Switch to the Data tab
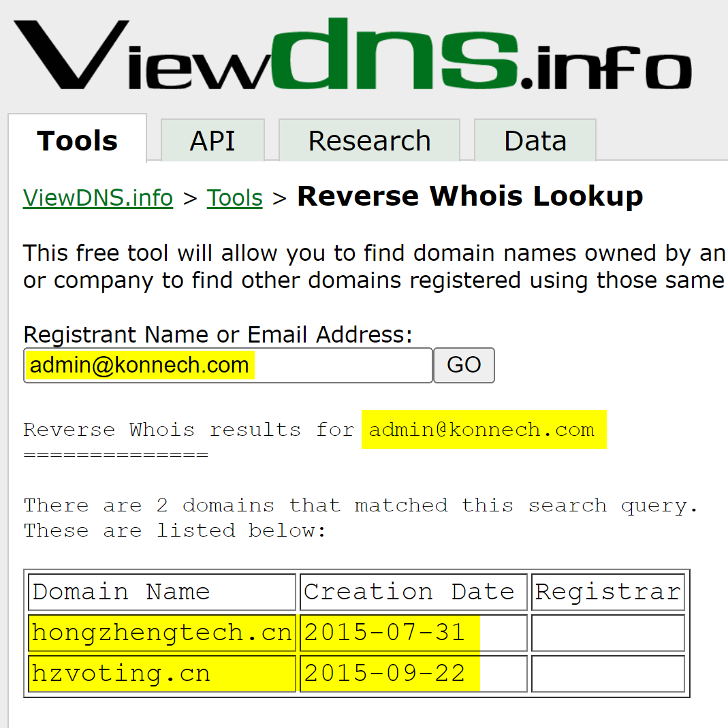728x728 pixels. click(x=535, y=140)
